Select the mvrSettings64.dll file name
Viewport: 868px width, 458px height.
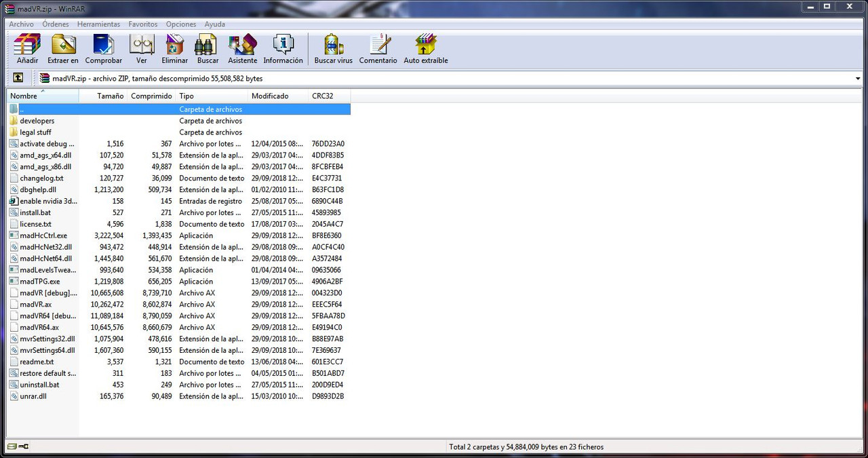pos(47,351)
